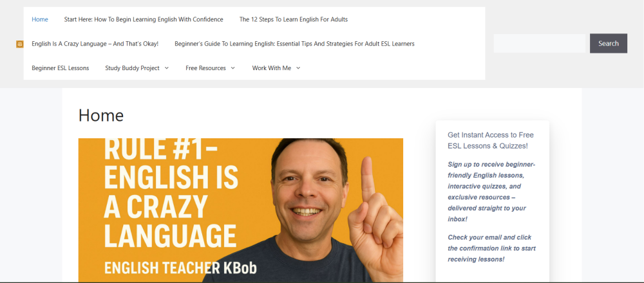Open The 12 Steps To Learn English

tap(294, 19)
